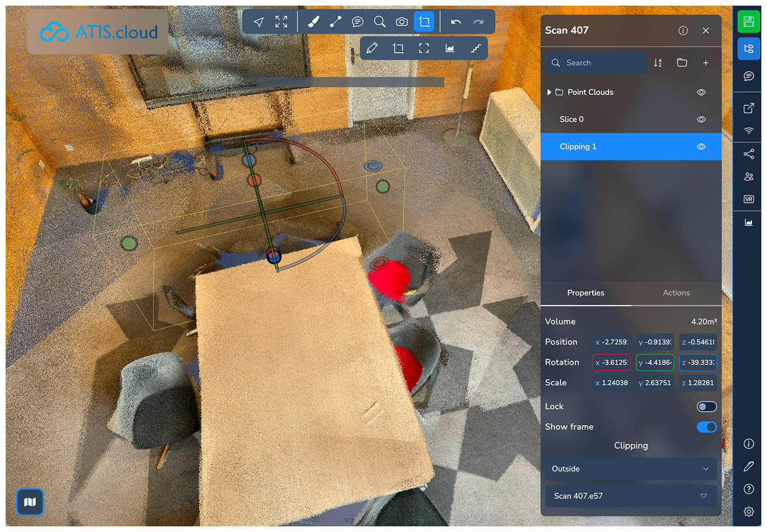Select the paintbrush tool in toolbar
The width and height of the screenshot is (767, 532).
point(313,22)
